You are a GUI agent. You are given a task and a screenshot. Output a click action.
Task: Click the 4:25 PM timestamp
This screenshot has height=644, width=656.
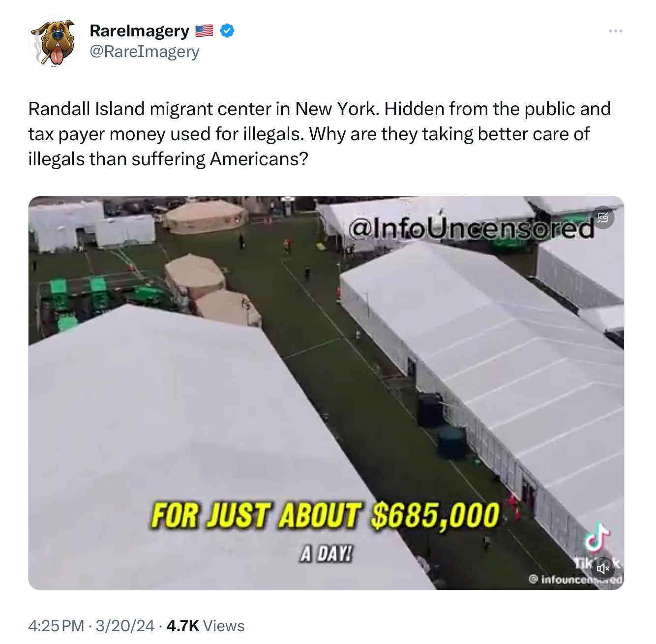pos(56,626)
